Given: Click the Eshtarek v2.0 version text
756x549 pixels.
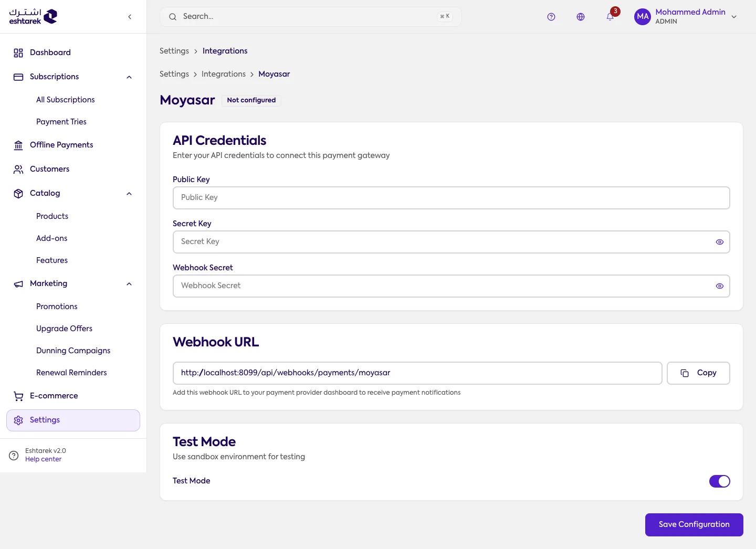Looking at the screenshot, I should coord(46,451).
